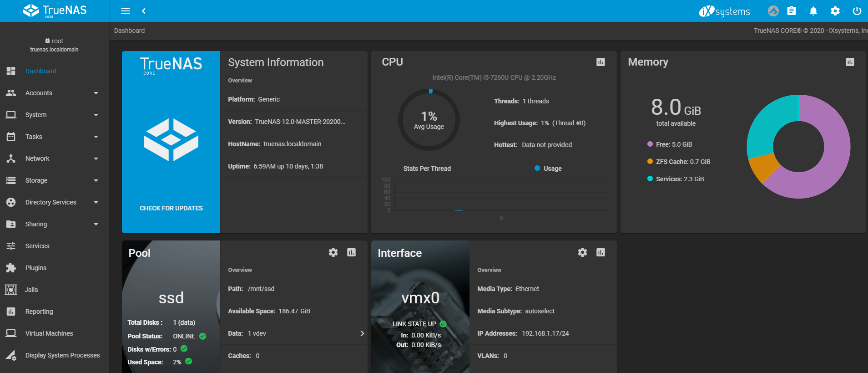Click the IP address 192.168.1.17/24
The width and height of the screenshot is (868, 373).
(x=545, y=333)
